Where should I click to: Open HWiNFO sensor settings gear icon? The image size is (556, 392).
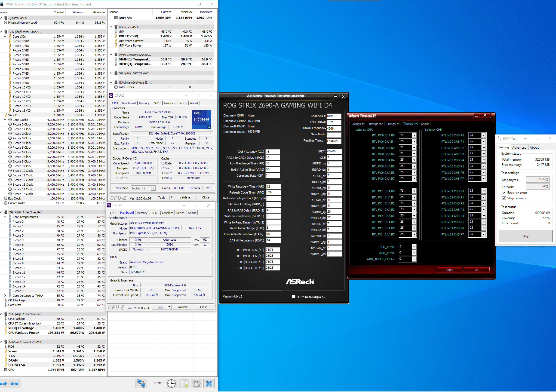click(x=196, y=384)
